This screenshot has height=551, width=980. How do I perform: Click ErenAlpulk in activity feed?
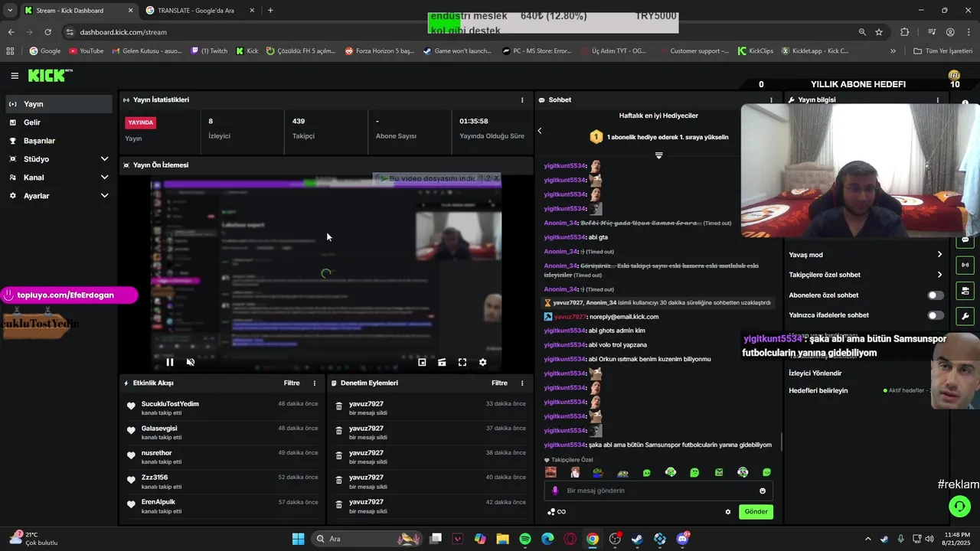[x=158, y=502]
